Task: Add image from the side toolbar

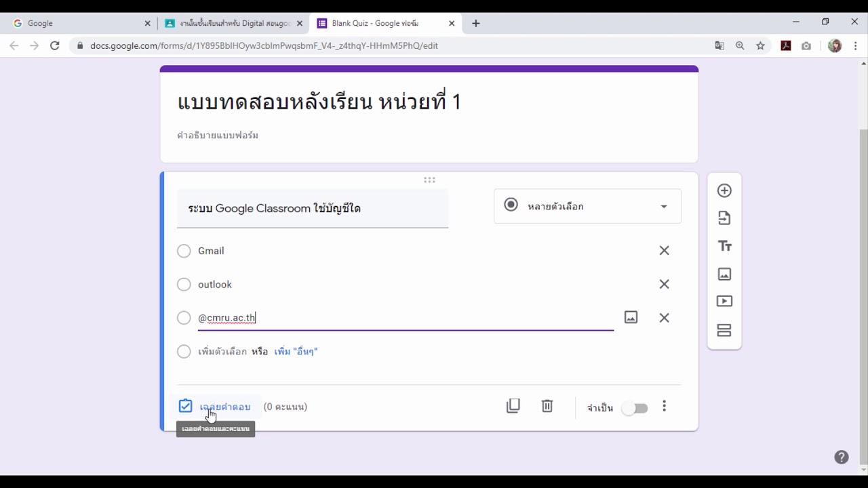Action: [x=724, y=274]
